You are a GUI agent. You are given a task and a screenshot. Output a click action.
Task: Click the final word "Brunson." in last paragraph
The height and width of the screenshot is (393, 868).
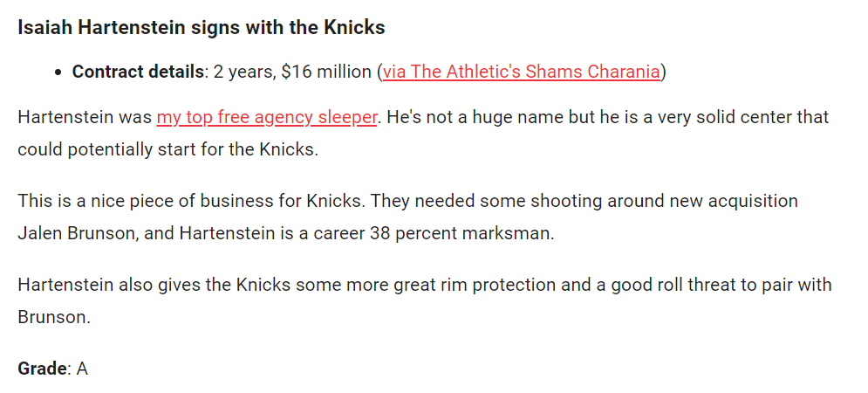[54, 316]
